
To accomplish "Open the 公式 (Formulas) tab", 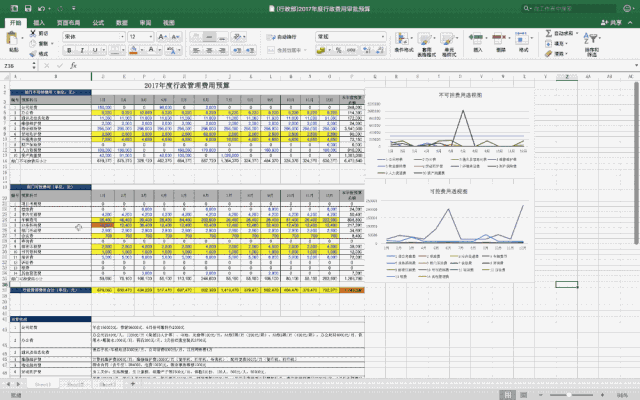I will point(98,23).
